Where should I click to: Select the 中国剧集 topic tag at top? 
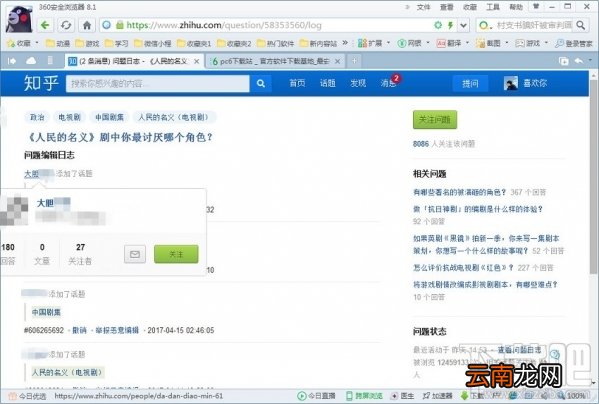[x=109, y=117]
